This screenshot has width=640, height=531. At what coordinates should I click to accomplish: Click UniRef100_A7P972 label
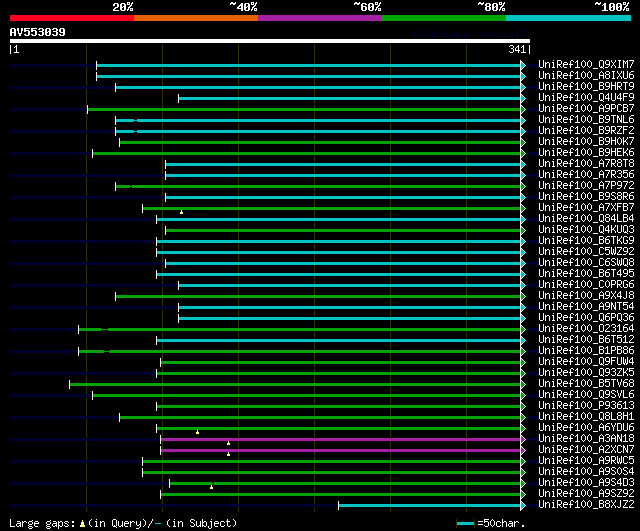(586, 186)
